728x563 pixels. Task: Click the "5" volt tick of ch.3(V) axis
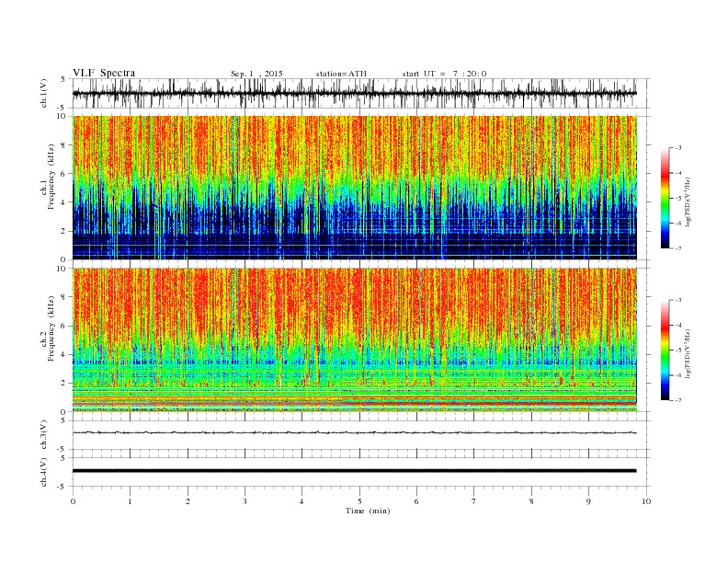pyautogui.click(x=64, y=420)
